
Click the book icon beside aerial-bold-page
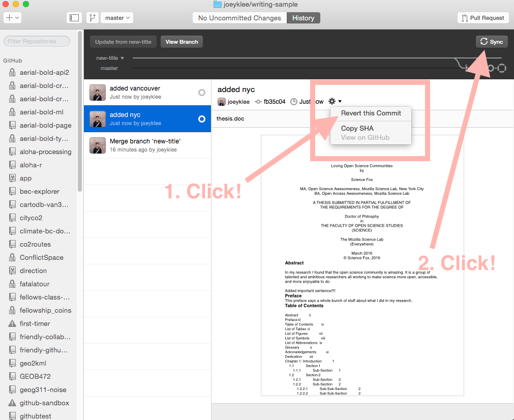[12, 125]
